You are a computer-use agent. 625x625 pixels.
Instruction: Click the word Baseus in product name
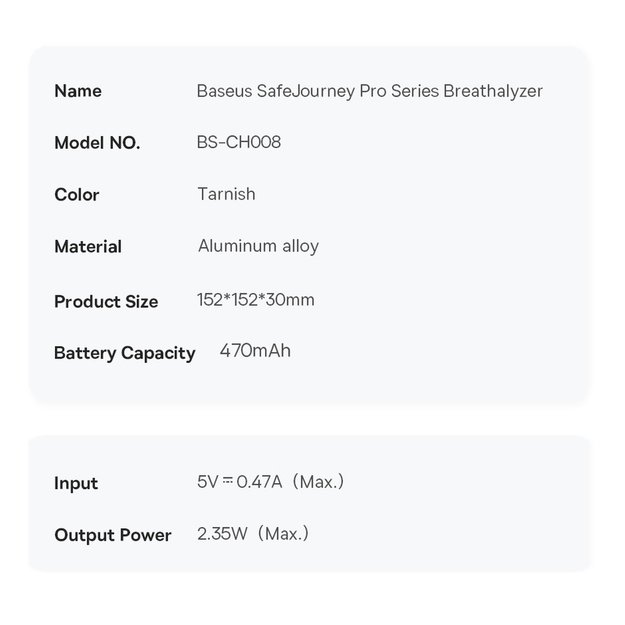[x=224, y=91]
